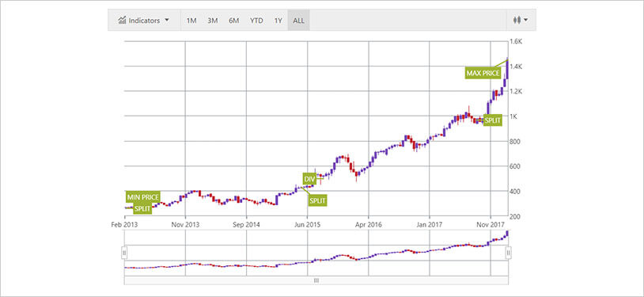Grab the right navigator range handle
The width and height of the screenshot is (644, 297).
coord(508,252)
